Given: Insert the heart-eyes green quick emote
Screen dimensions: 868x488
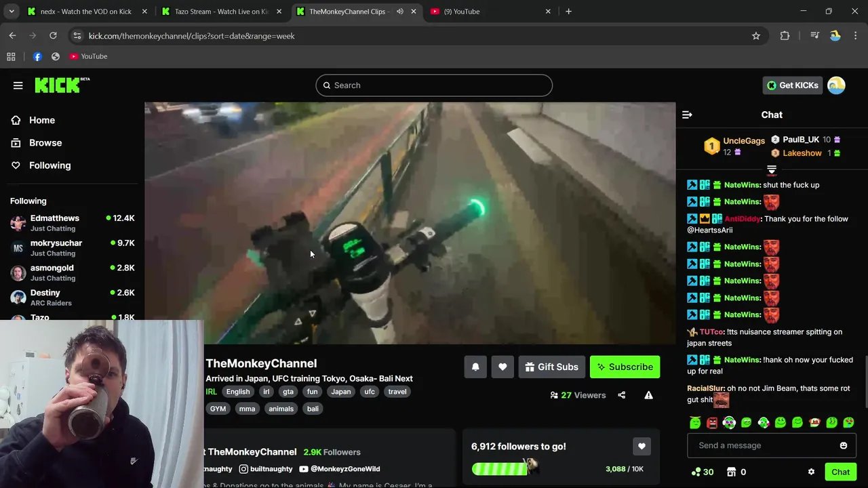Looking at the screenshot, I should click(848, 422).
